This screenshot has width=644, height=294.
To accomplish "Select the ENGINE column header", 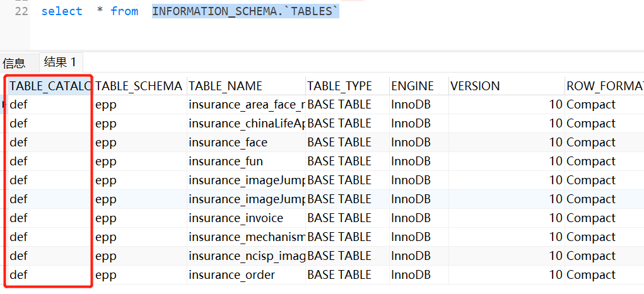I will [413, 86].
